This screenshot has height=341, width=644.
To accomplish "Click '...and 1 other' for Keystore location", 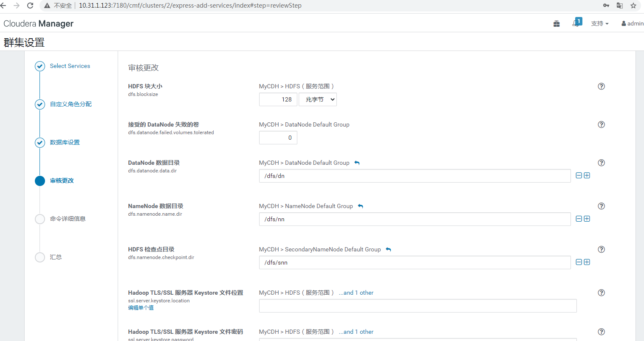I will point(356,293).
